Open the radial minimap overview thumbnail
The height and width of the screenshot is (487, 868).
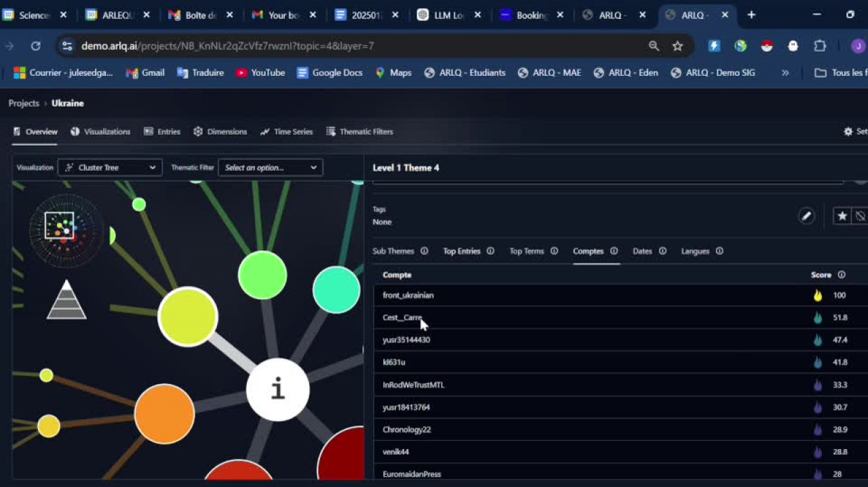[66, 229]
